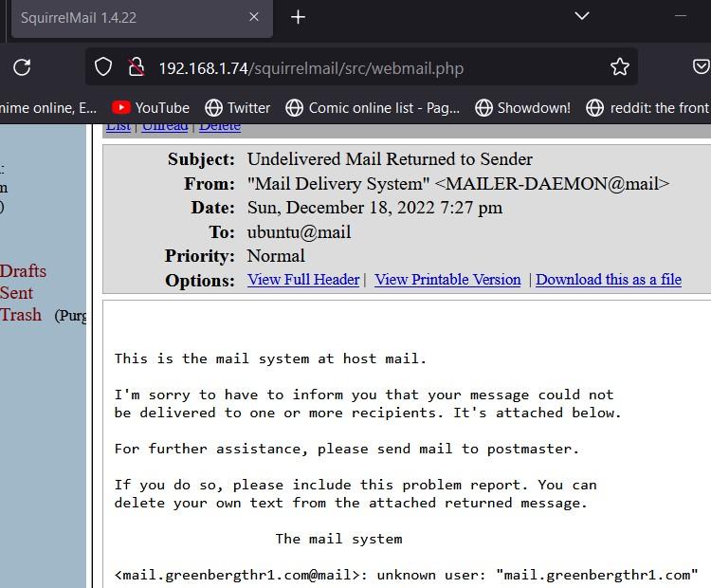Reload the page with the refresh icon
Screen dimensions: 711x588
(22, 67)
